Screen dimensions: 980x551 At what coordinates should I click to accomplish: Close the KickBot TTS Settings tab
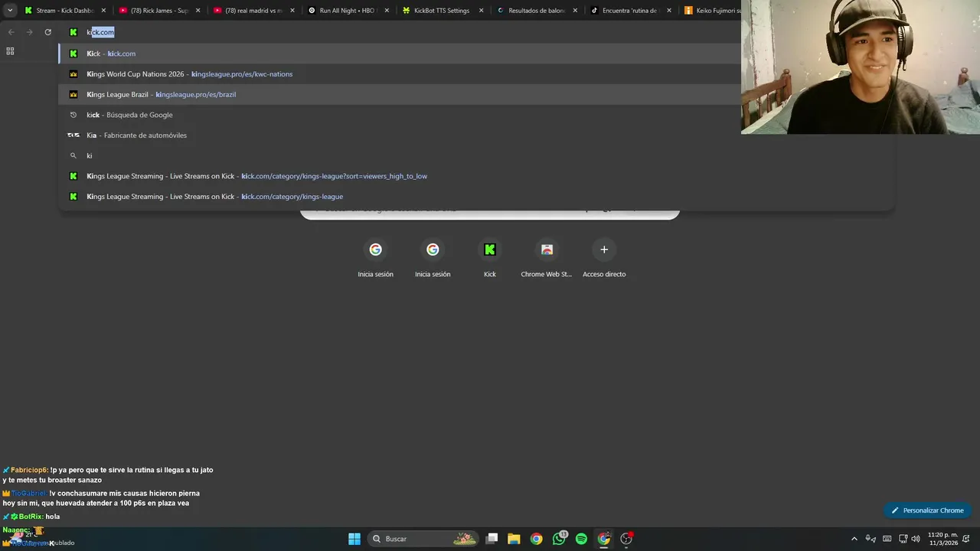(x=481, y=11)
